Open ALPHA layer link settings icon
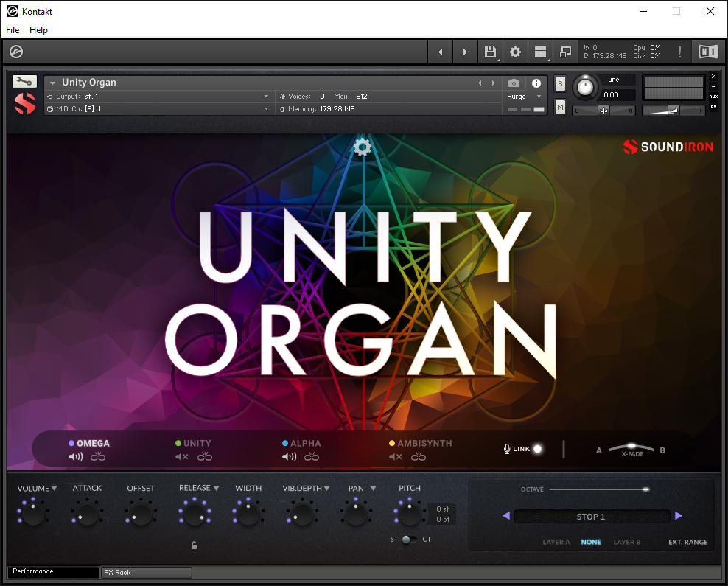This screenshot has height=586, width=728. pos(312,457)
